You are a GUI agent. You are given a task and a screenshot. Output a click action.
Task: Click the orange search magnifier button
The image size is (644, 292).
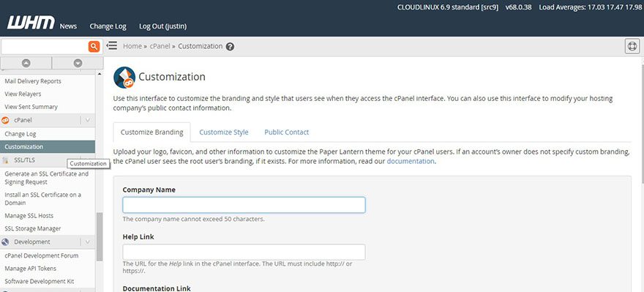pos(94,46)
